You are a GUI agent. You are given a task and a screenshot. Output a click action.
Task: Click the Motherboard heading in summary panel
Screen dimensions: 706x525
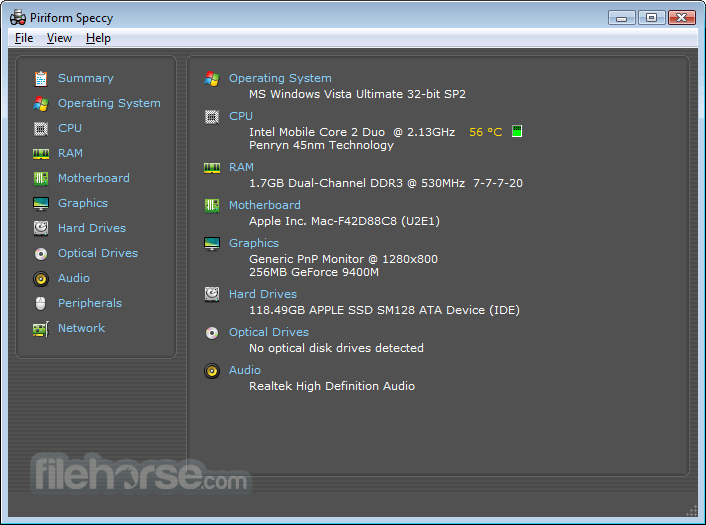tap(265, 205)
